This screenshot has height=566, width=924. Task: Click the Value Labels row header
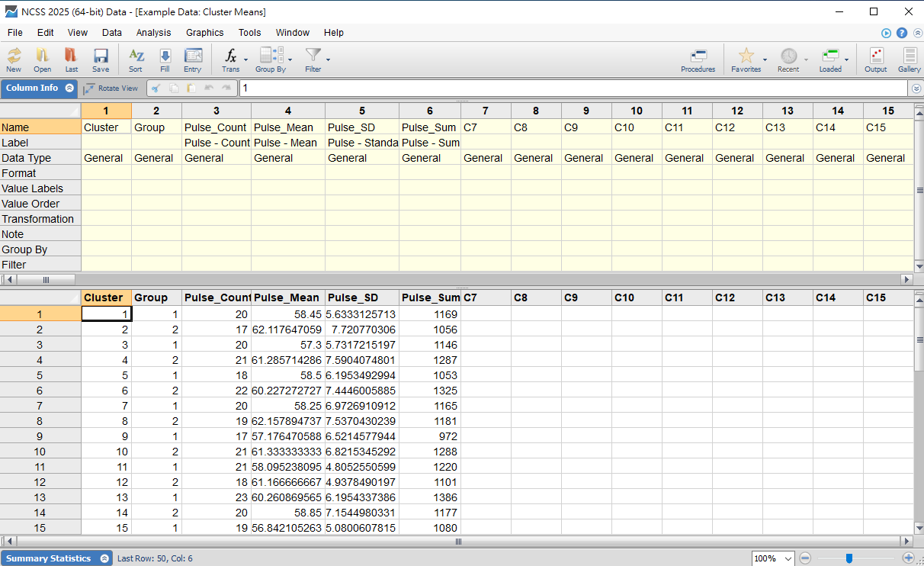[x=40, y=188]
